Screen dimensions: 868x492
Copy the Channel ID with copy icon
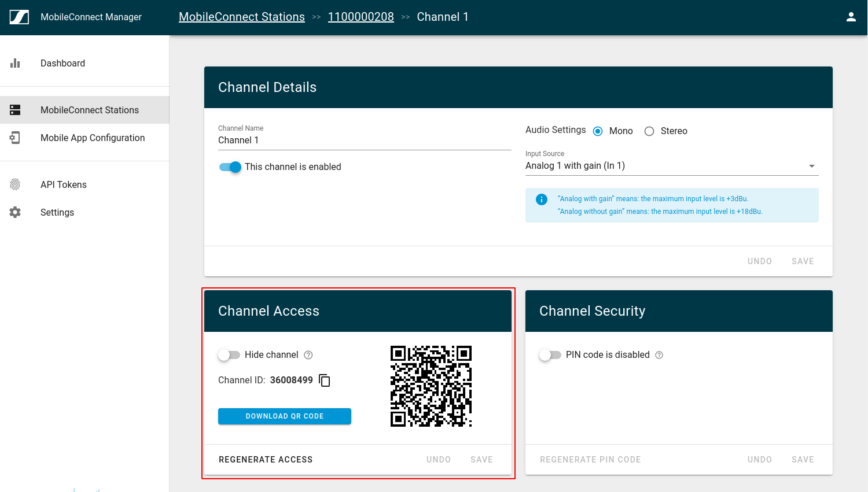325,380
